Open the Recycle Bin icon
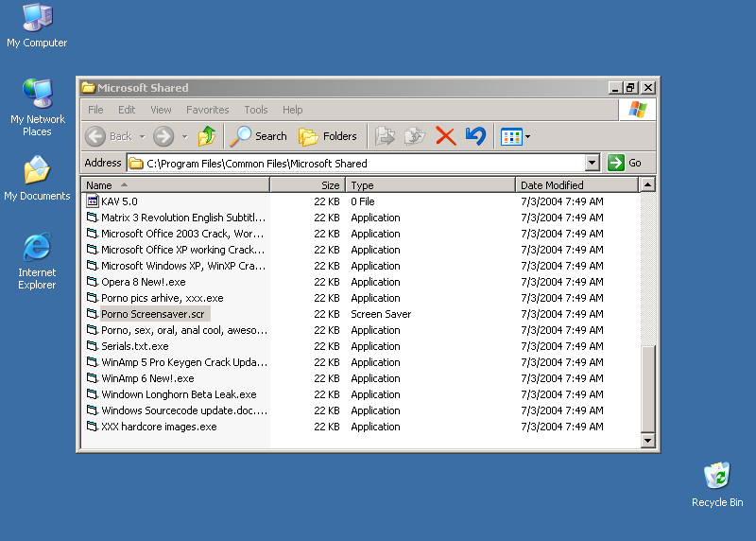The height and width of the screenshot is (541, 756). point(717,484)
